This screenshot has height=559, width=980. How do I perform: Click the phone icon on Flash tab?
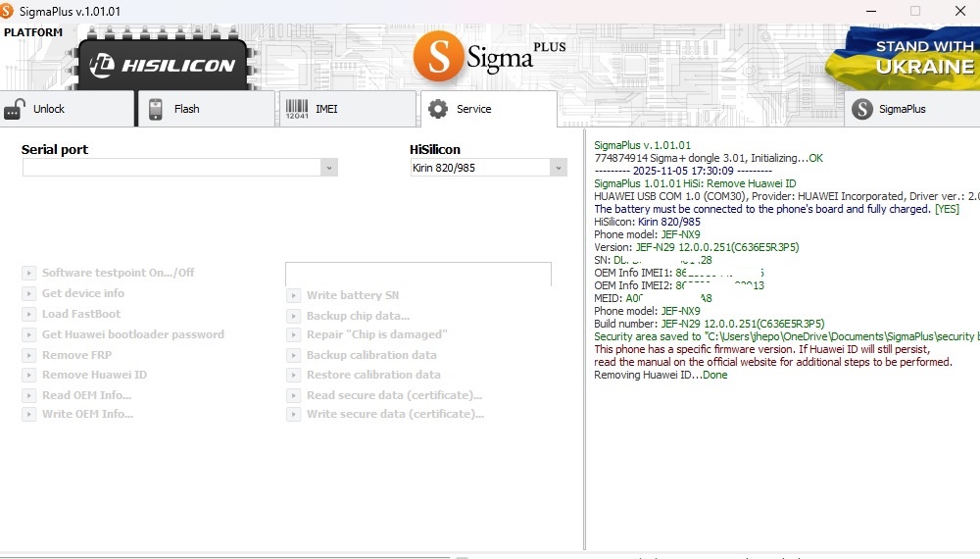(156, 109)
